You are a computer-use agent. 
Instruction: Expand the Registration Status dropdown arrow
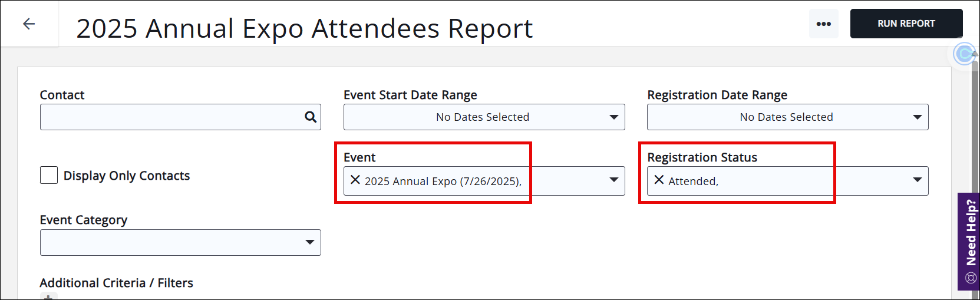918,180
